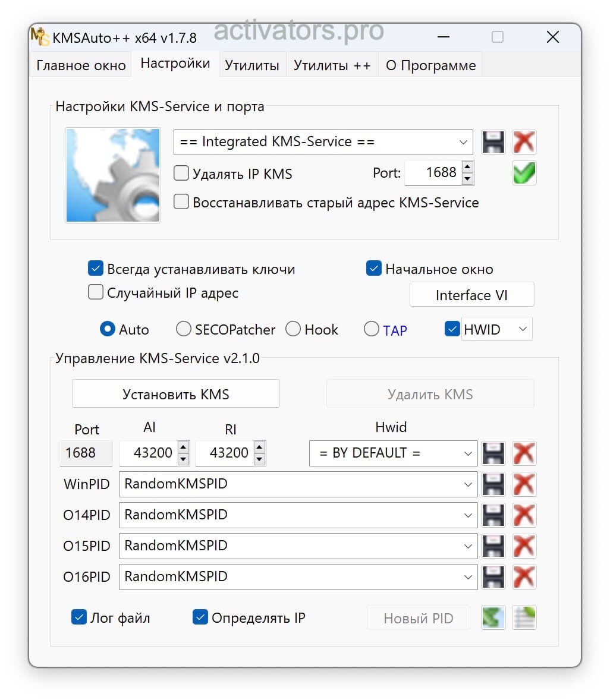The width and height of the screenshot is (610, 700).
Task: Switch to Главное окно tab
Action: pyautogui.click(x=81, y=65)
